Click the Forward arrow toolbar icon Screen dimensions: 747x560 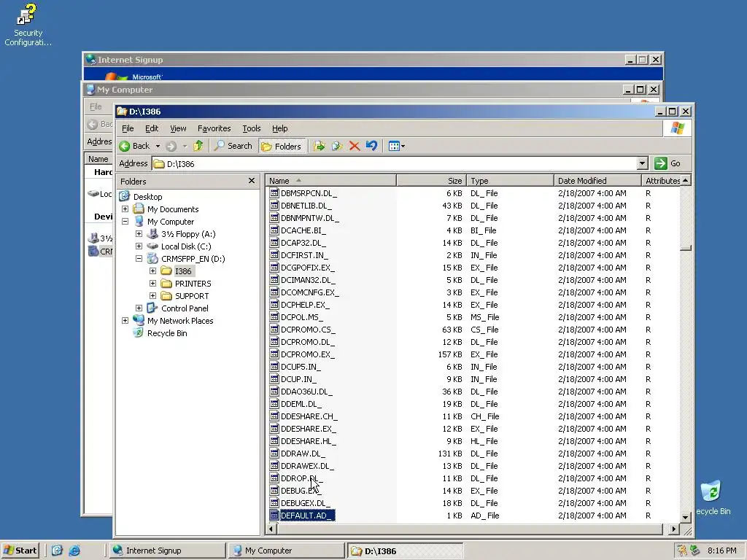(x=171, y=146)
